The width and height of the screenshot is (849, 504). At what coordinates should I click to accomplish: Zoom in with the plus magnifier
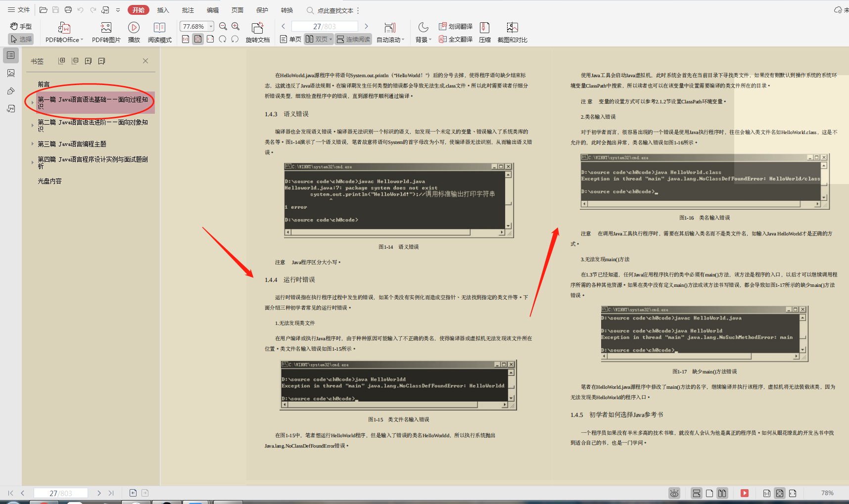[x=236, y=26]
